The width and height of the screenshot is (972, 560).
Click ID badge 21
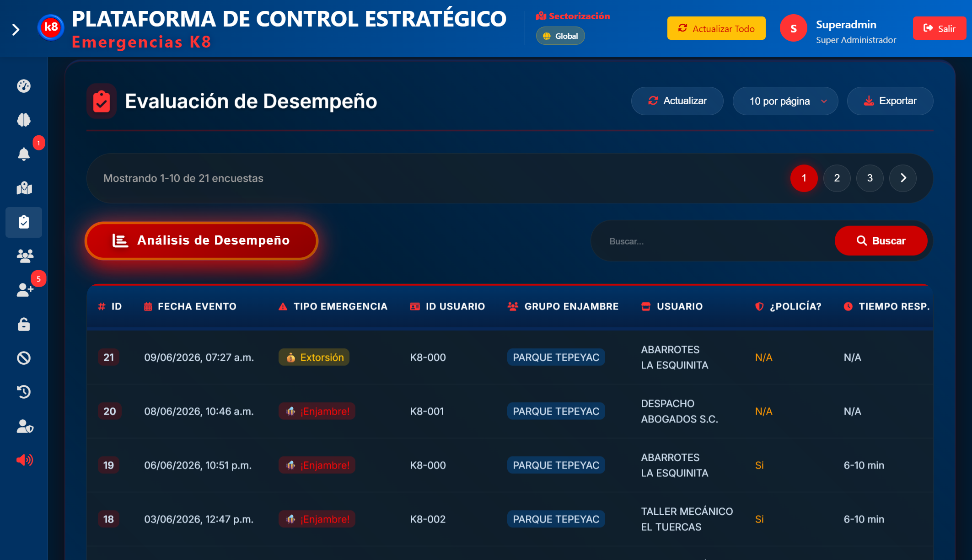point(108,357)
